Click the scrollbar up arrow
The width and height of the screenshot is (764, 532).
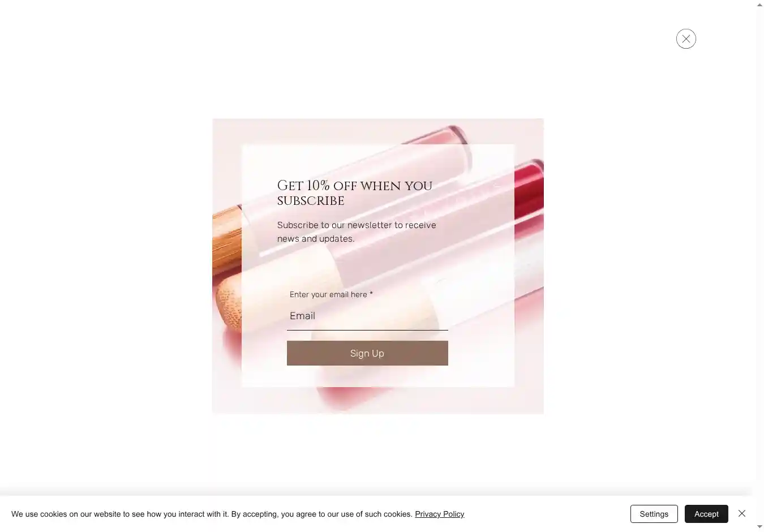(x=759, y=5)
